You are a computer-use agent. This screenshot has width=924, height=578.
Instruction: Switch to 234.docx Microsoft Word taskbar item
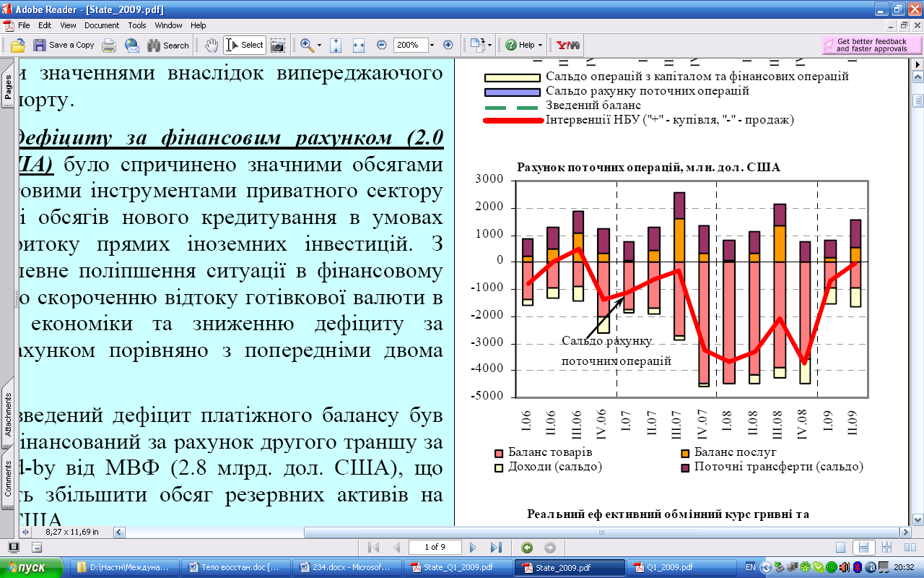[346, 567]
